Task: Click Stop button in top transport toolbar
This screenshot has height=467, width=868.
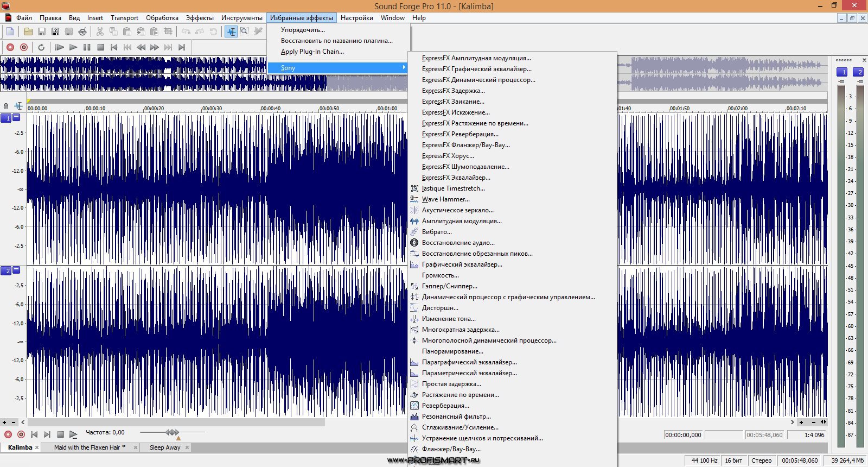Action: (100, 47)
